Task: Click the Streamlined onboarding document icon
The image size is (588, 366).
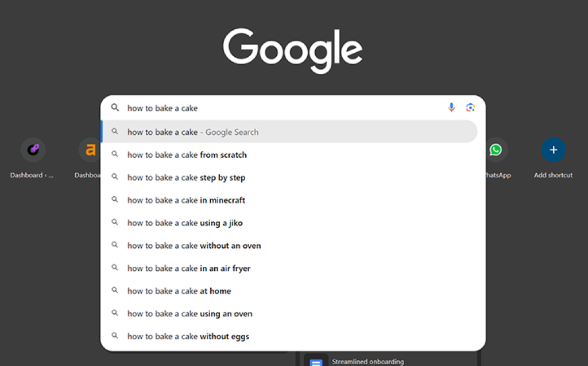Action: (x=316, y=362)
